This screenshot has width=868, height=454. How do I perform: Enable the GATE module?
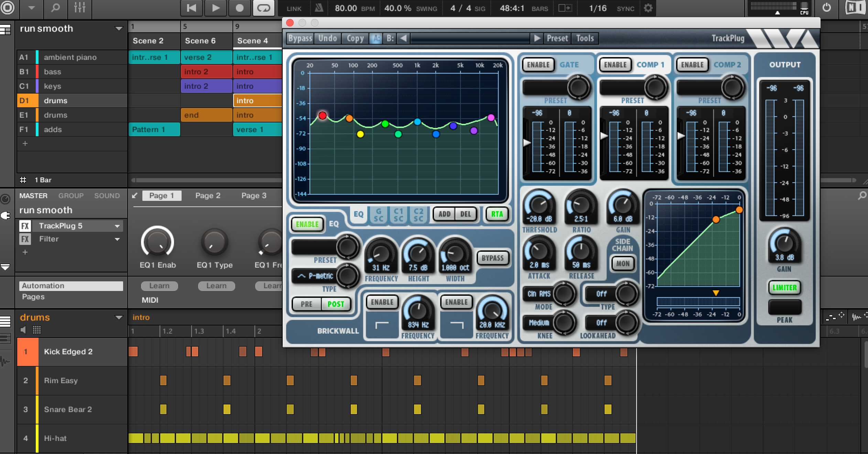[538, 65]
